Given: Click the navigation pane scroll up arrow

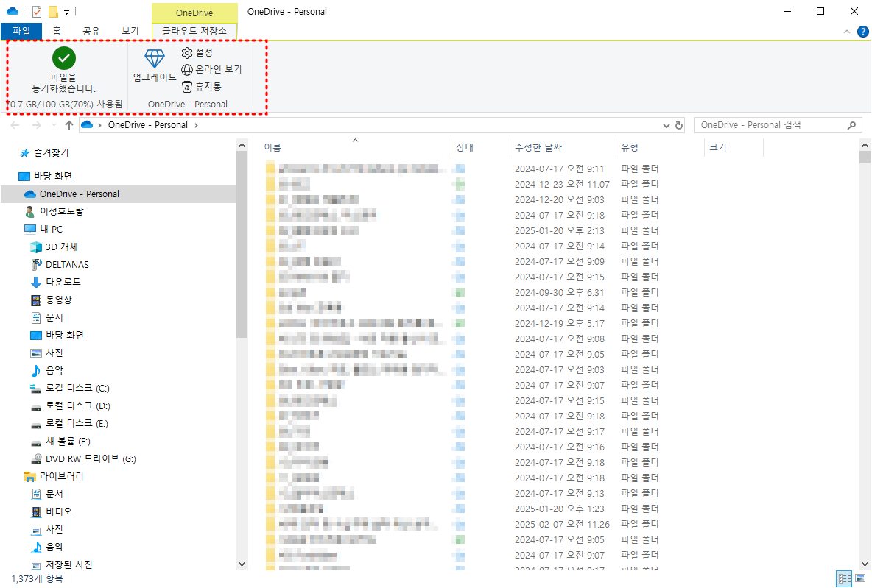Looking at the screenshot, I should point(242,145).
